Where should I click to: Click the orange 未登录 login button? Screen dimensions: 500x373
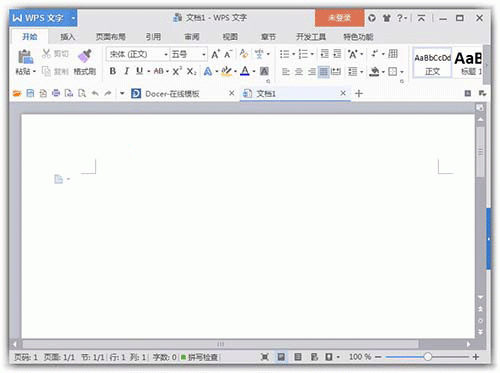(x=339, y=18)
